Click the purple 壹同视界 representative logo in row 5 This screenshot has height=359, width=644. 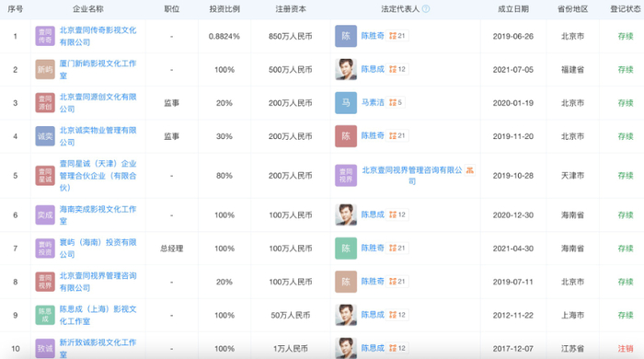[x=346, y=176]
